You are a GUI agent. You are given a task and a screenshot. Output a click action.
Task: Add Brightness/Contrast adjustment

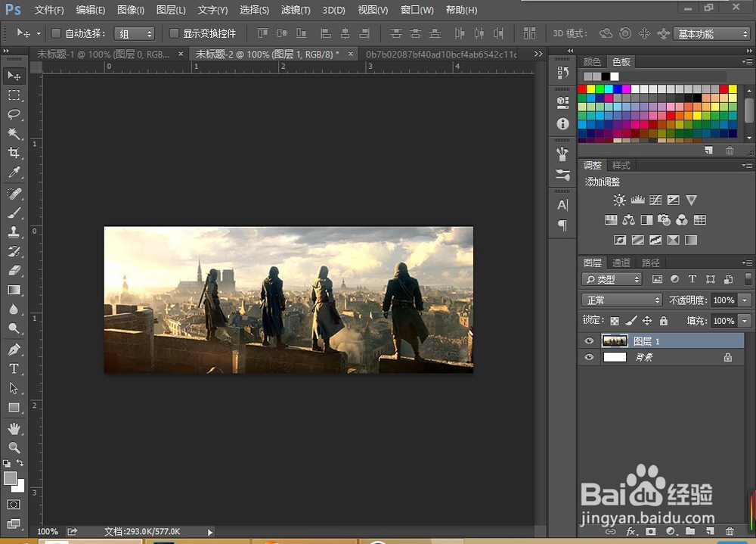(619, 200)
